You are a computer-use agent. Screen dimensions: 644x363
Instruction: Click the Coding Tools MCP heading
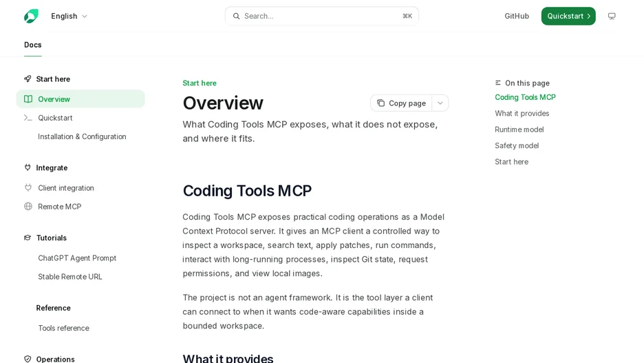(247, 191)
